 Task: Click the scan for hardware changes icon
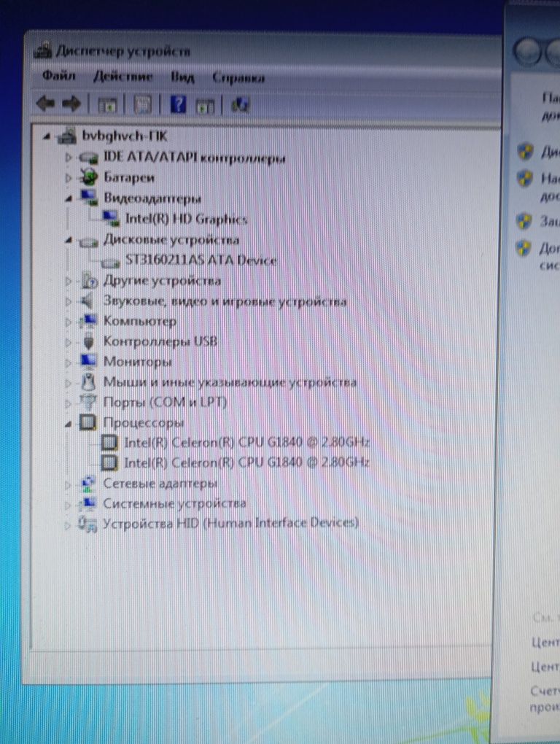(x=240, y=104)
